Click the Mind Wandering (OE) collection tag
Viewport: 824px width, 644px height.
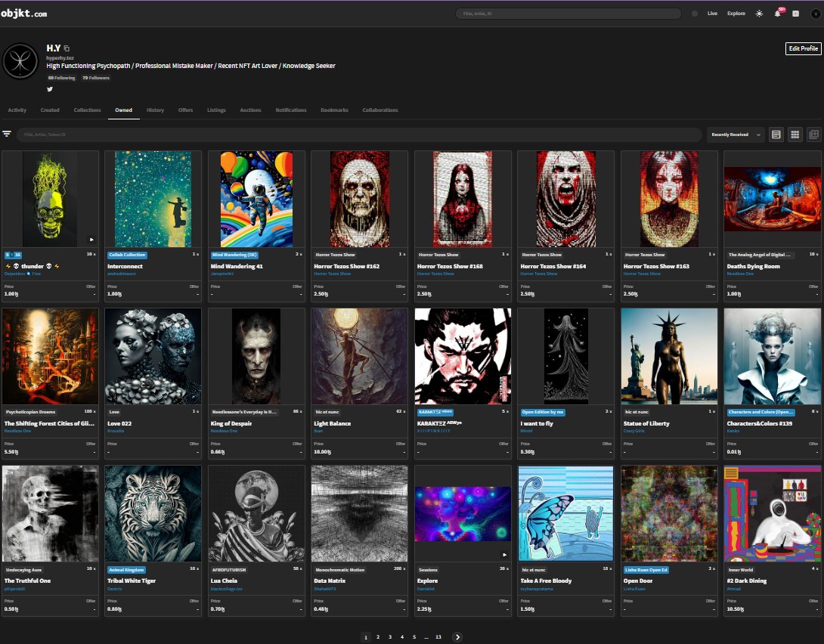click(234, 255)
